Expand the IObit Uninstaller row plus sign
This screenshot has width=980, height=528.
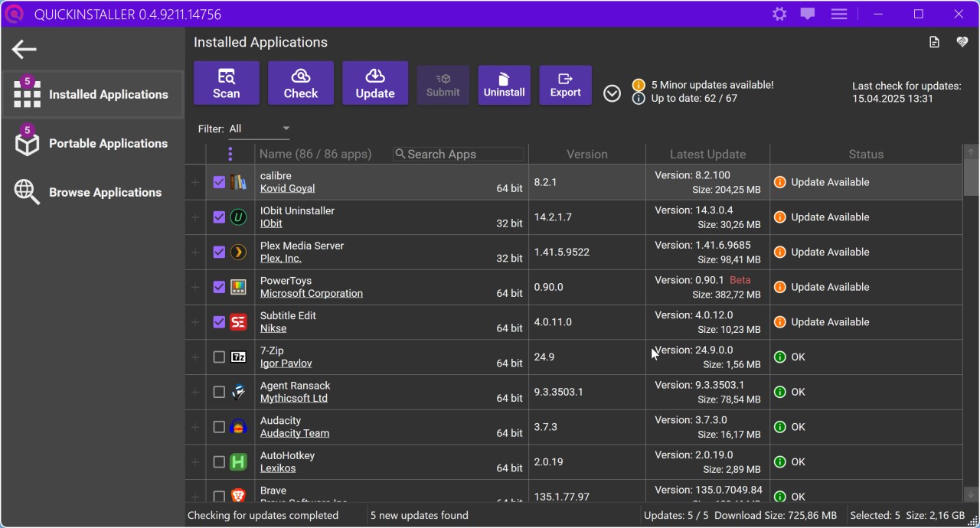coord(195,217)
